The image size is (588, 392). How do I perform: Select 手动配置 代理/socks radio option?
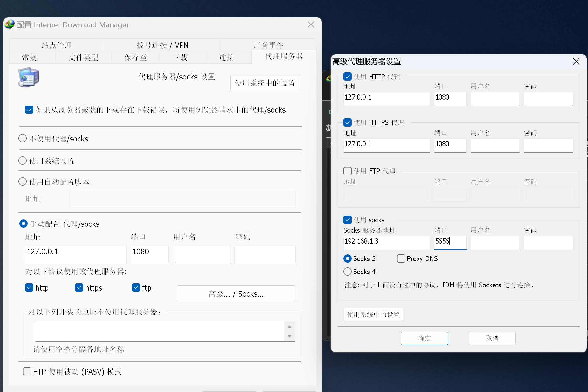point(24,224)
